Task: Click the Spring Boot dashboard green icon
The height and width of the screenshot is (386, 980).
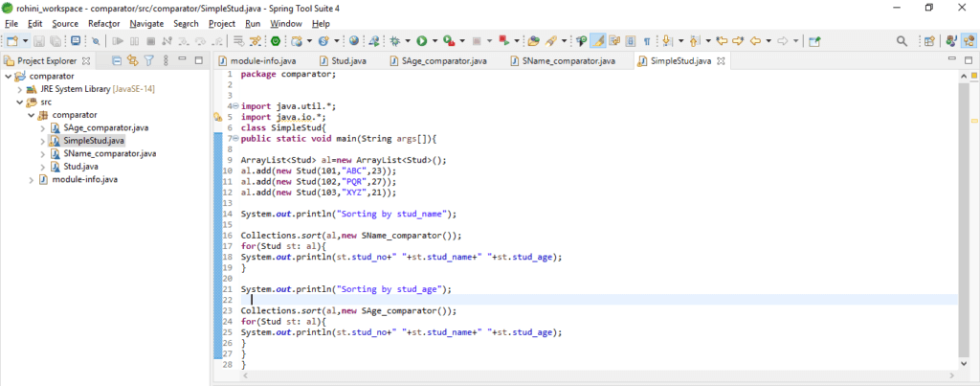Action: (276, 41)
